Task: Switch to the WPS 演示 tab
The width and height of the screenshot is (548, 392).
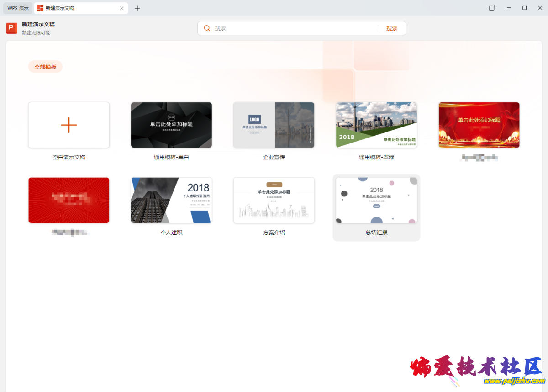Action: pos(18,8)
